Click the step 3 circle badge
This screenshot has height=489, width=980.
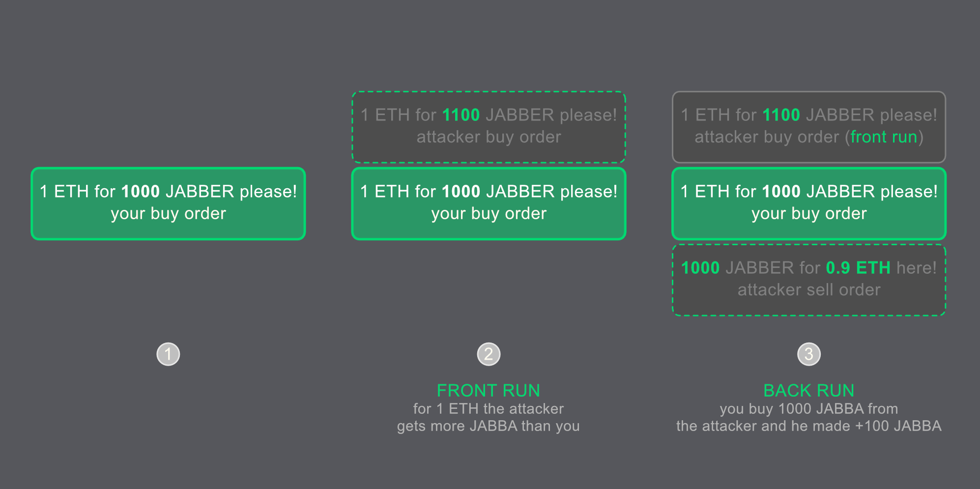tap(809, 354)
